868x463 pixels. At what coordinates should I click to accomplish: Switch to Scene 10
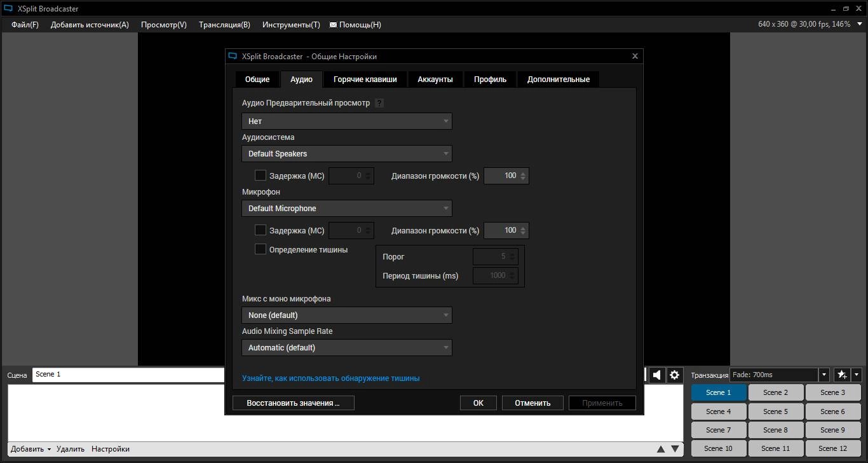click(719, 448)
